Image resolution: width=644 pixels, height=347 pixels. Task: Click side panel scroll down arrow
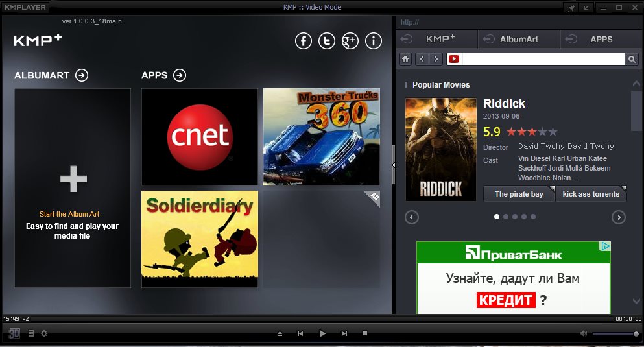pos(636,302)
